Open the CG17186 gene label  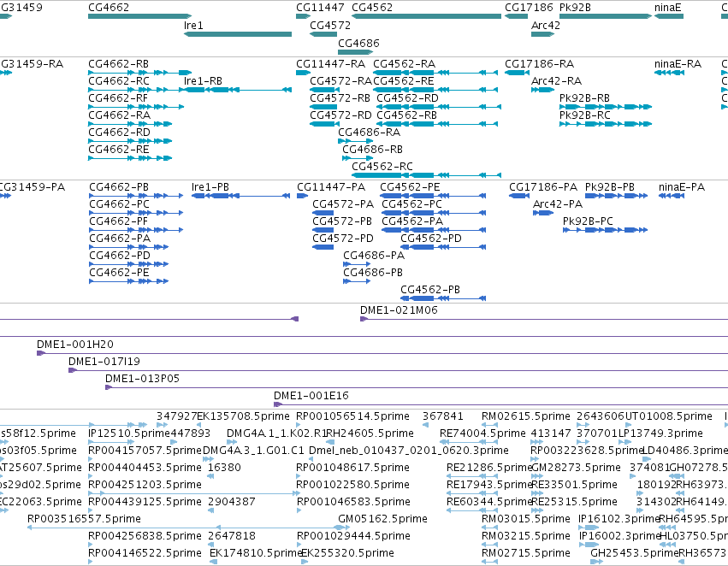[x=529, y=8]
